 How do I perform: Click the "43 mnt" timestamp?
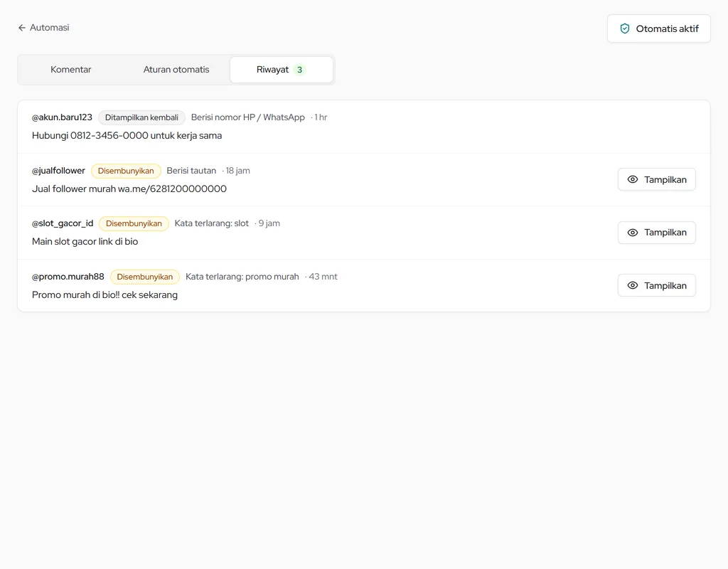(323, 277)
